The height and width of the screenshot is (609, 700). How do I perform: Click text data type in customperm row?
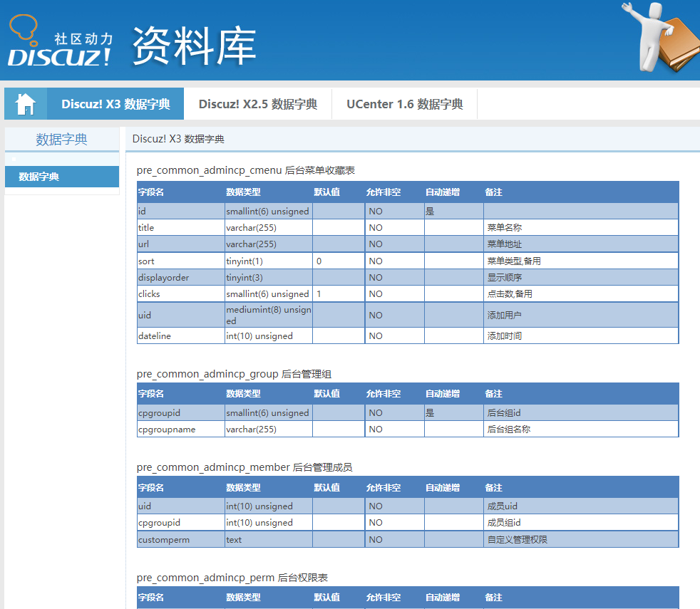pos(269,539)
